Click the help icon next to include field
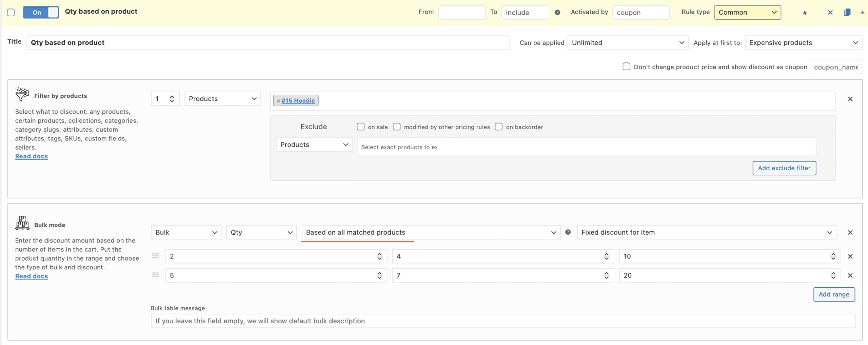Screen dimensions: 868x345 [x=557, y=13]
